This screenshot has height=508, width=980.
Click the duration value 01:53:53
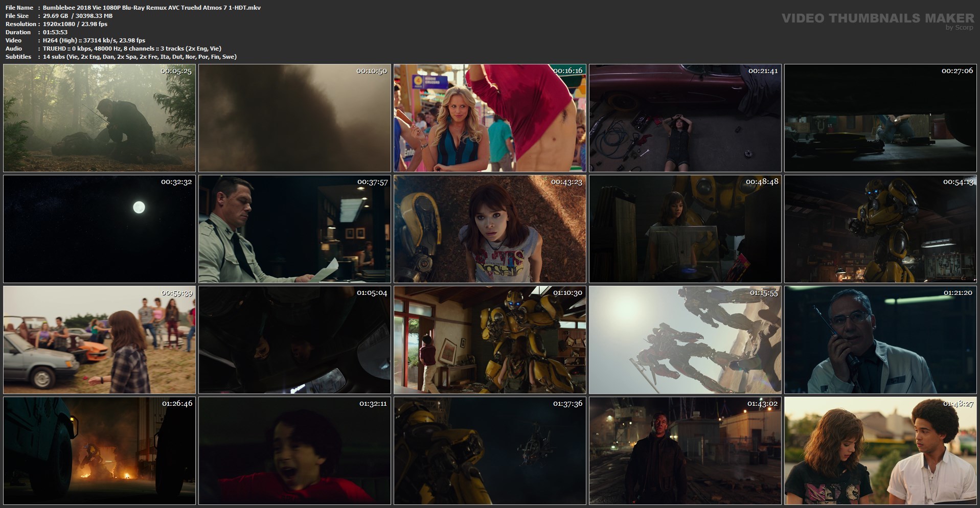coord(55,32)
